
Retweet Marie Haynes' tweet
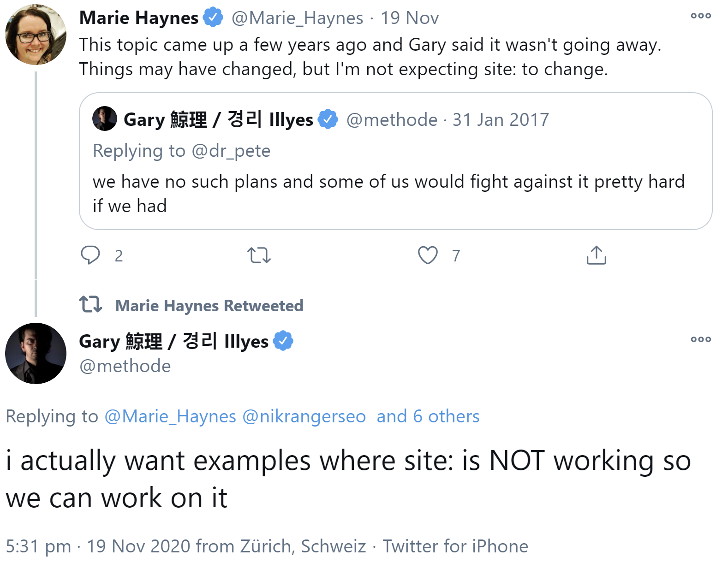click(259, 255)
